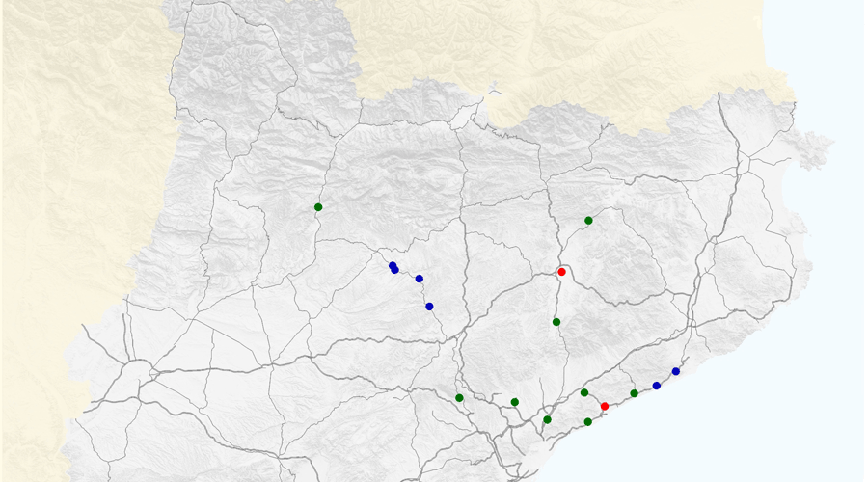Select the western blue marker on the coast
The height and width of the screenshot is (482, 868).
tap(657, 386)
